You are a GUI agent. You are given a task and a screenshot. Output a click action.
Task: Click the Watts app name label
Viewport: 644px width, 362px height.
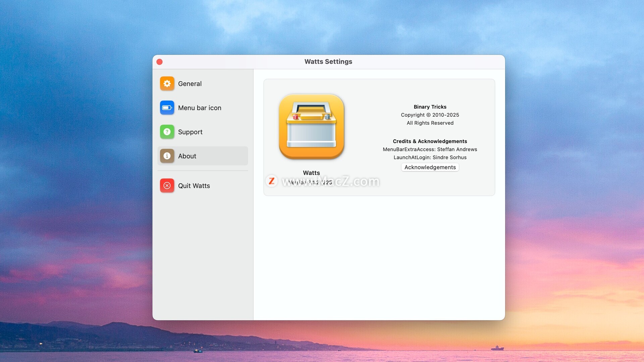click(x=311, y=173)
